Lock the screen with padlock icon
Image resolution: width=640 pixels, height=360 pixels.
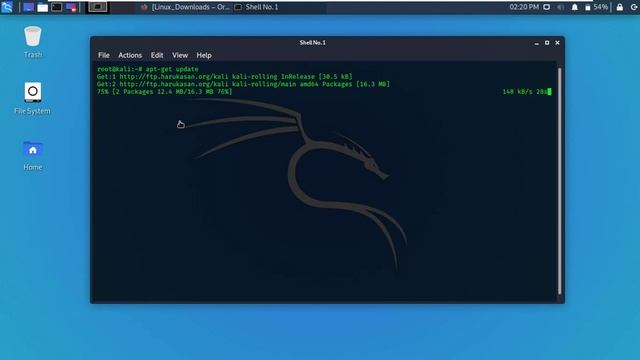tap(620, 7)
